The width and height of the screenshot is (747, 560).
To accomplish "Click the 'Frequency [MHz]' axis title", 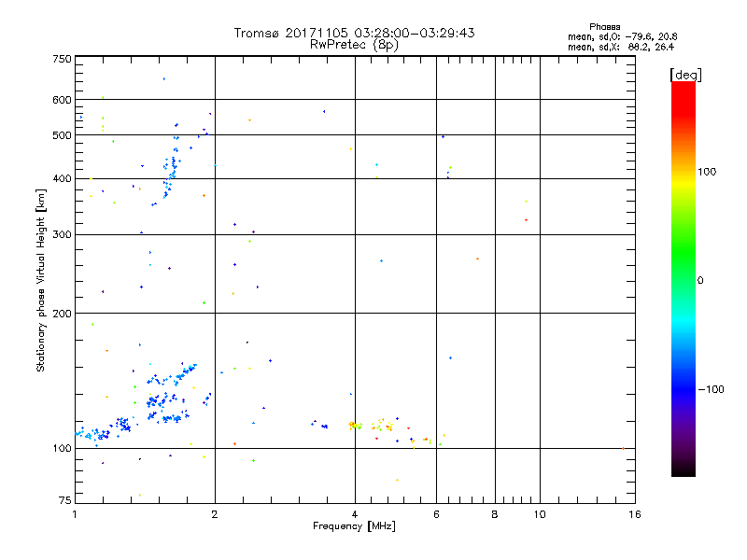I will (x=354, y=526).
